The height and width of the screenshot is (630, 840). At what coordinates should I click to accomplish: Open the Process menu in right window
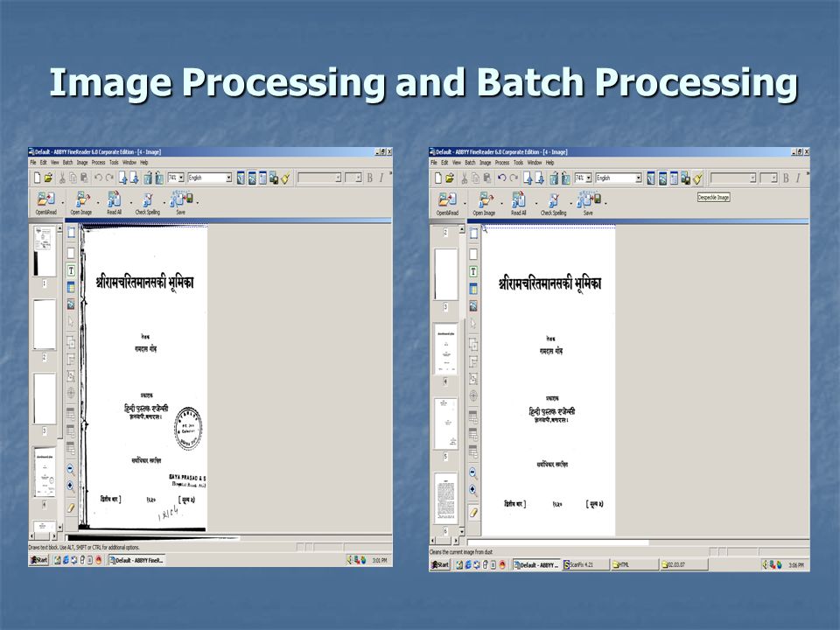coord(502,163)
